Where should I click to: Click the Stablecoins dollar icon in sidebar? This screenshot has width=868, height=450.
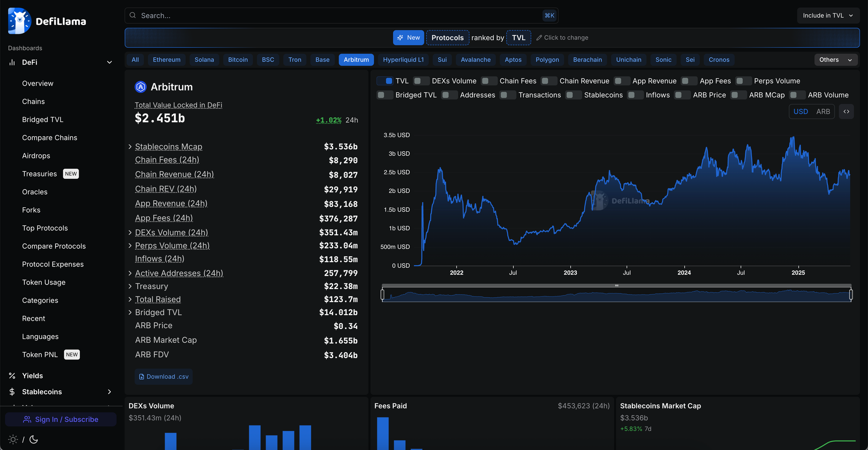pyautogui.click(x=11, y=391)
